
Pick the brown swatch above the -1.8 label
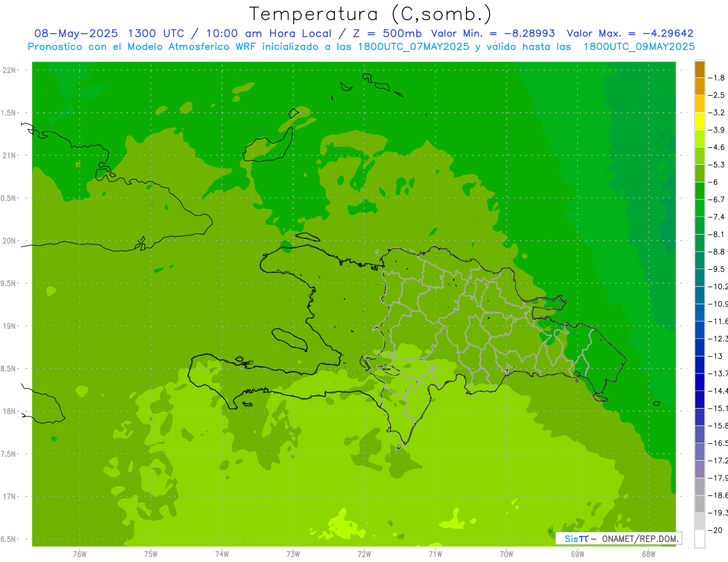(x=699, y=69)
